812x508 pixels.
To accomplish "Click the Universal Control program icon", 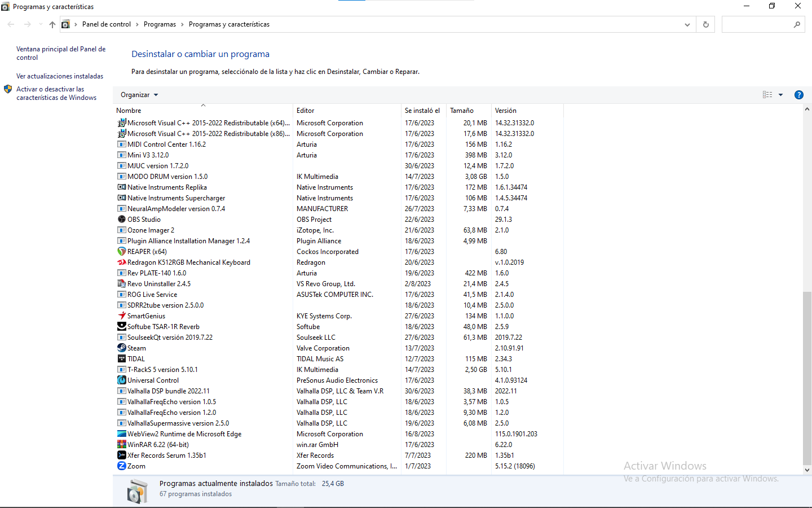I will pyautogui.click(x=121, y=380).
